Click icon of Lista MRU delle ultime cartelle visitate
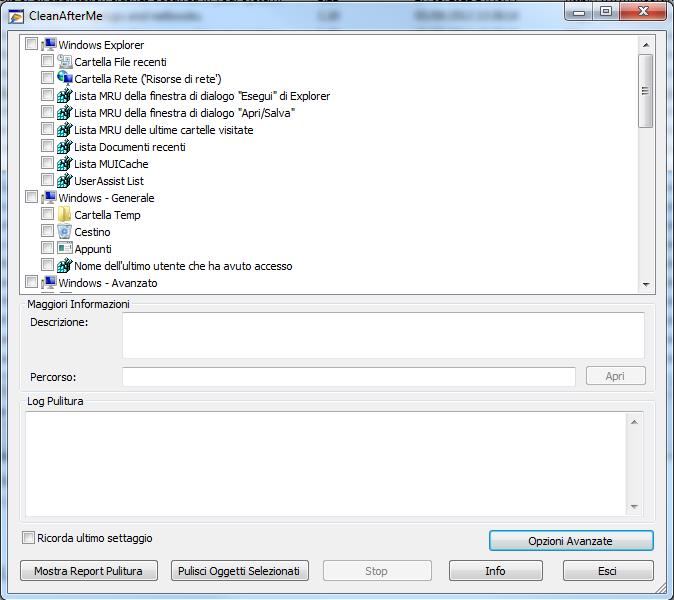The width and height of the screenshot is (674, 600). (64, 129)
